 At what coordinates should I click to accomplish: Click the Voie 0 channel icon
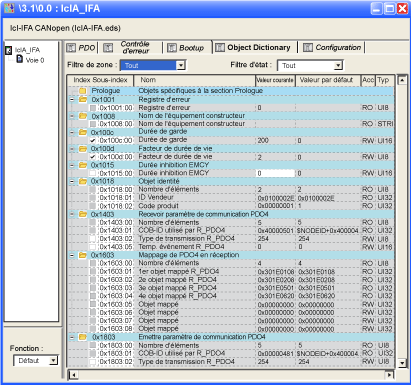[x=20, y=60]
